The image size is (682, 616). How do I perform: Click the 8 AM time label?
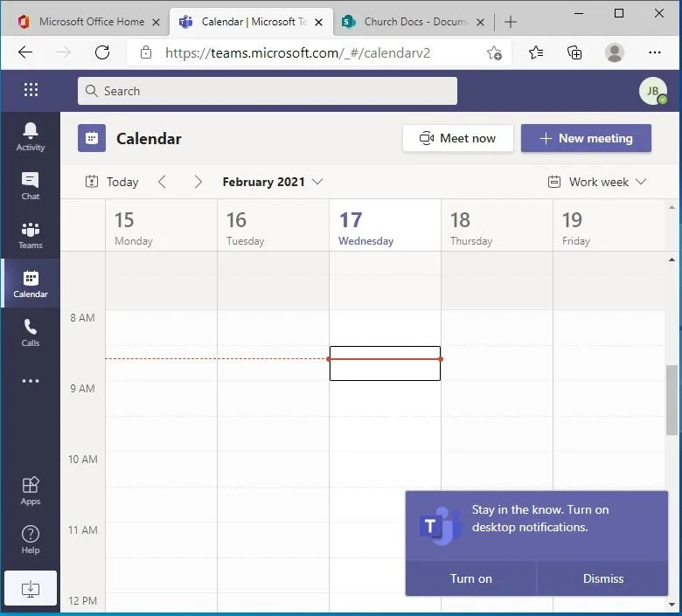click(x=83, y=318)
